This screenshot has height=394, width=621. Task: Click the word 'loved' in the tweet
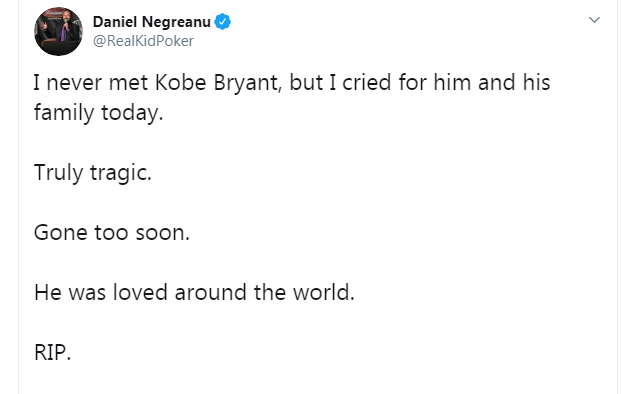[x=140, y=293]
